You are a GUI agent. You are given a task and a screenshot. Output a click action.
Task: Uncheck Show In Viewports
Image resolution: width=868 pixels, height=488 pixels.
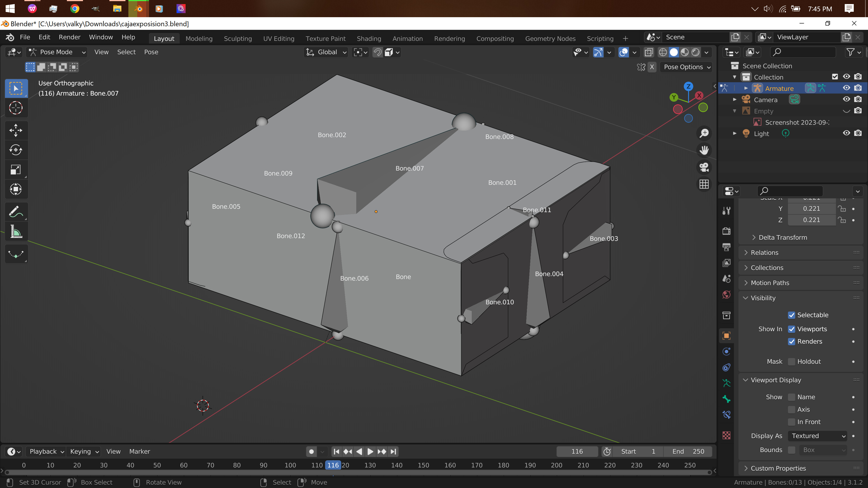792,329
